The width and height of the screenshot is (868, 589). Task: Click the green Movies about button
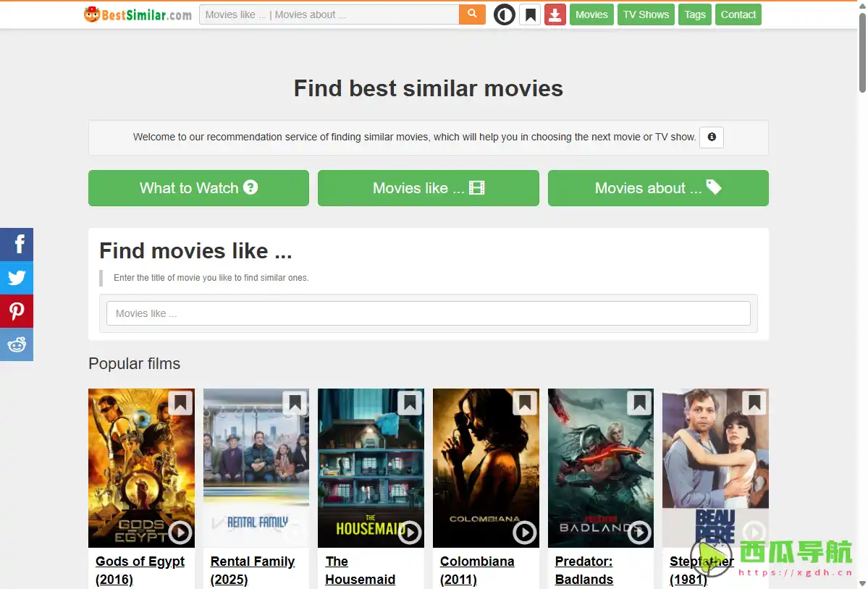click(x=657, y=188)
